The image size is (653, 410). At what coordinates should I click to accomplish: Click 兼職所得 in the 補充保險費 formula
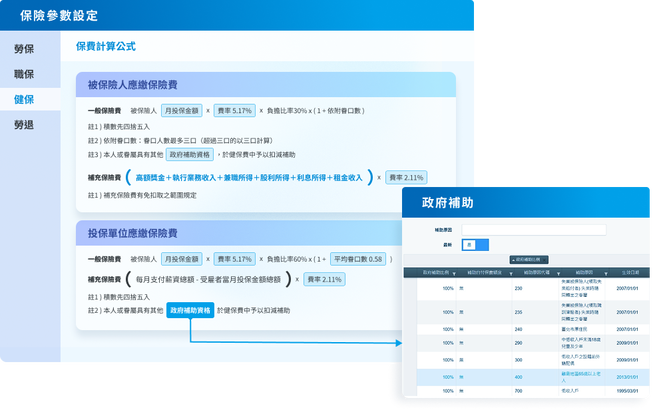coord(238,178)
